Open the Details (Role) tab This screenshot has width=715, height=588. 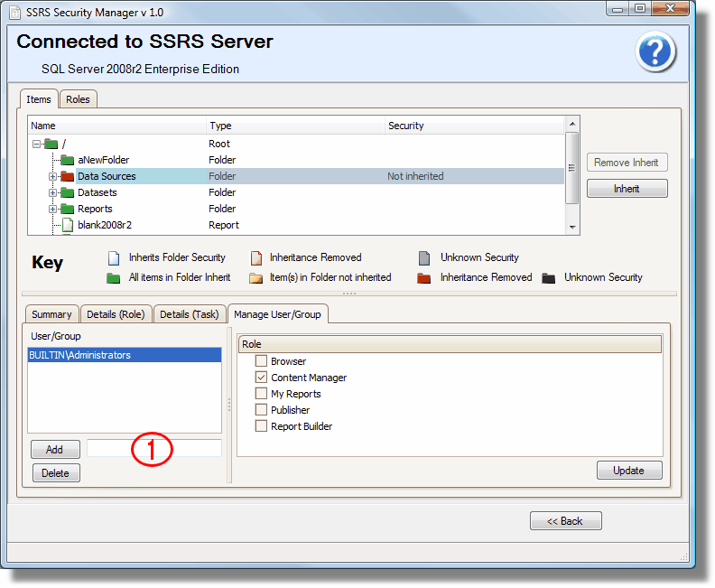[116, 314]
